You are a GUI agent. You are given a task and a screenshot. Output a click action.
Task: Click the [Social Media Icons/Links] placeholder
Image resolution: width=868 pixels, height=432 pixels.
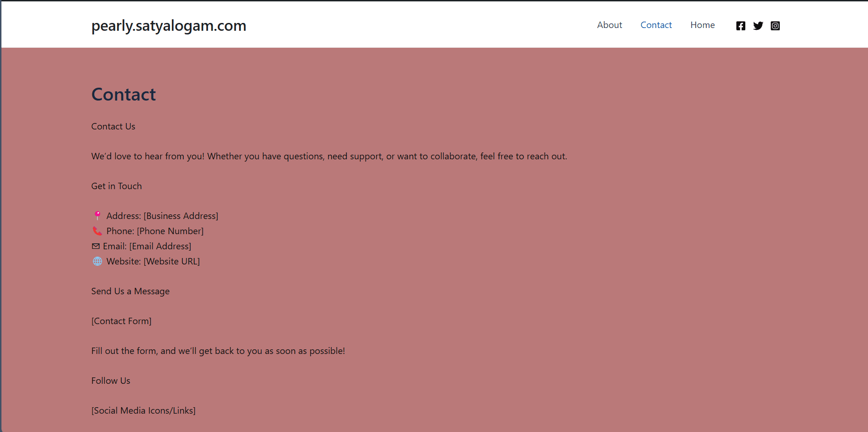[143, 411]
